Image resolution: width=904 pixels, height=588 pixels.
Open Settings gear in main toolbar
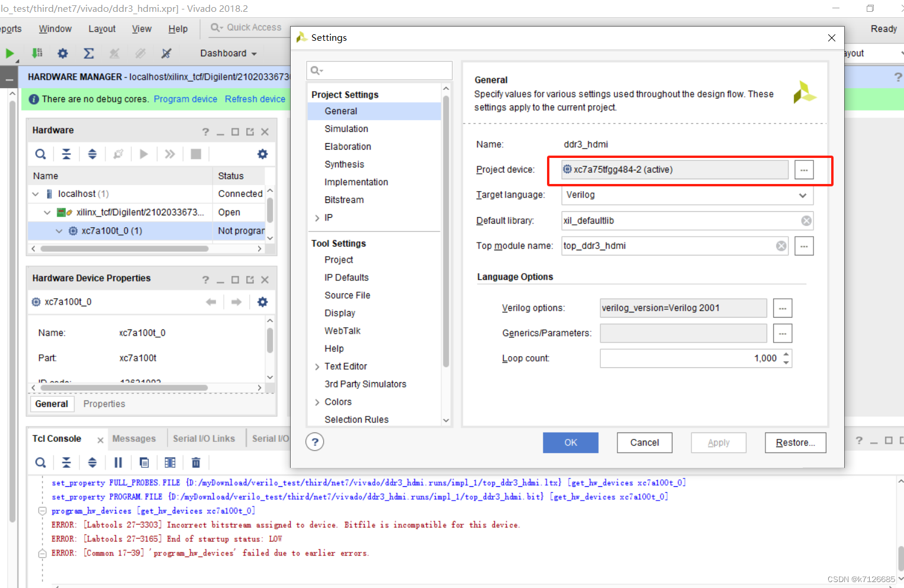[x=62, y=53]
